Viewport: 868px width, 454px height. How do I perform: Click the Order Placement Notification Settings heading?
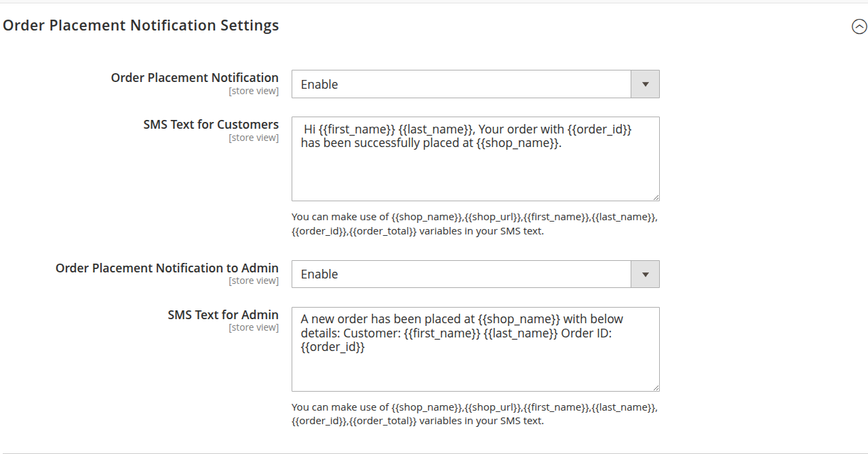141,26
